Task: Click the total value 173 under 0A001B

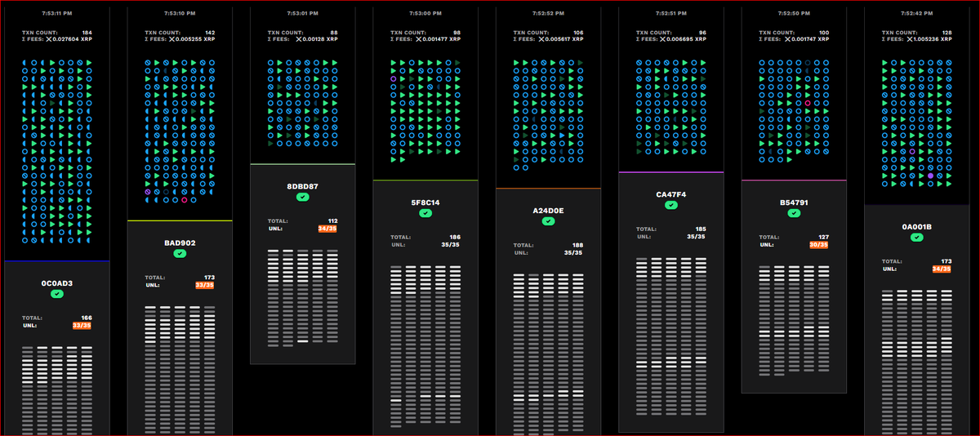Action: (946, 261)
